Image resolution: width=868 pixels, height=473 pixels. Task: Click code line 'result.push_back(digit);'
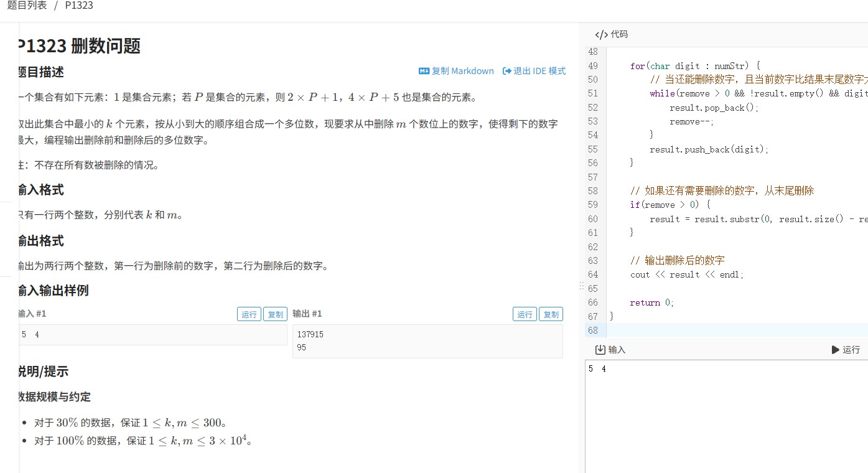click(709, 149)
